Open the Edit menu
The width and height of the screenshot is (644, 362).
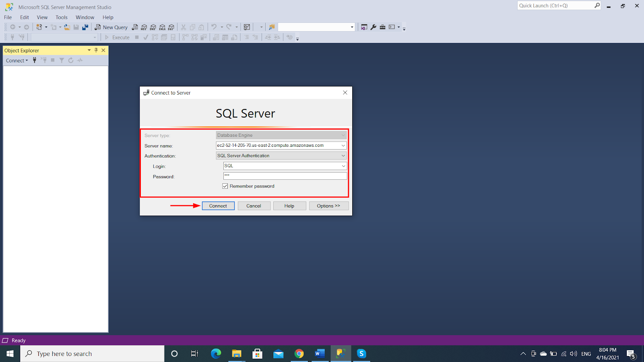click(25, 17)
